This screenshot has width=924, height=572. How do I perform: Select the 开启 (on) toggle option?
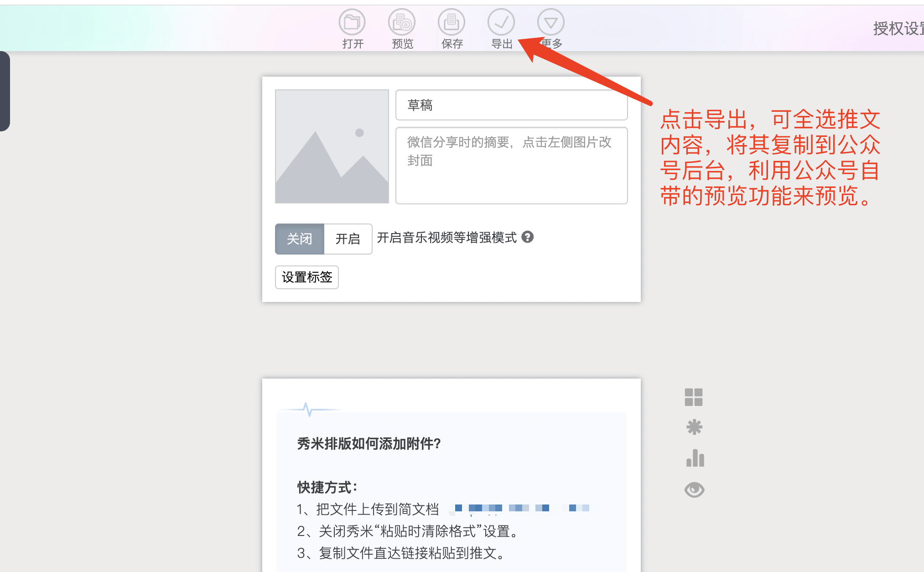(x=348, y=239)
